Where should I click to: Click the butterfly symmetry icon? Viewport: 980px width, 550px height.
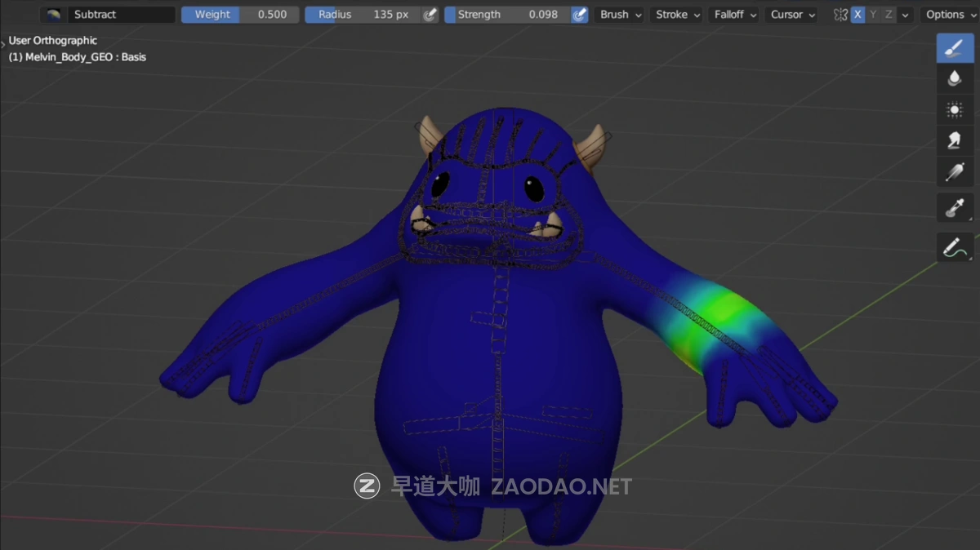(x=840, y=15)
